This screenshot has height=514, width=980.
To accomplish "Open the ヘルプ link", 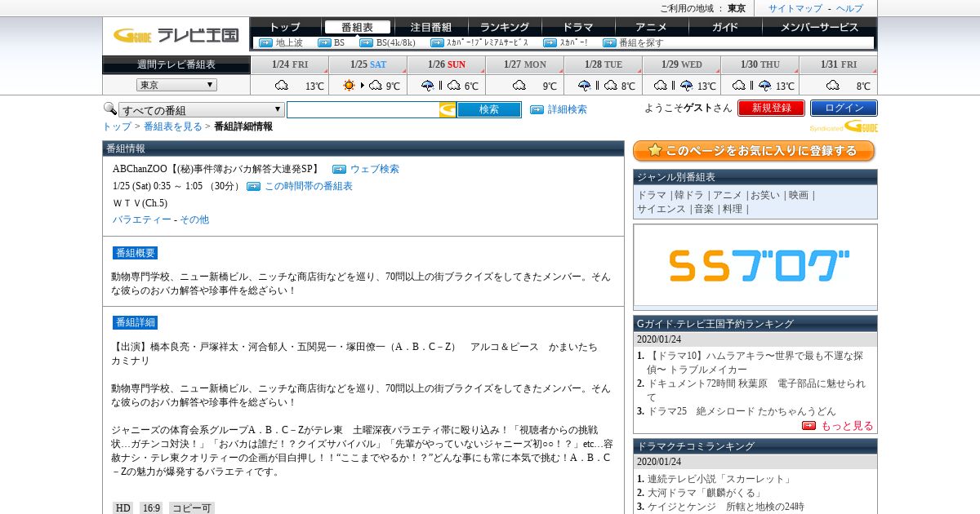I will point(849,8).
